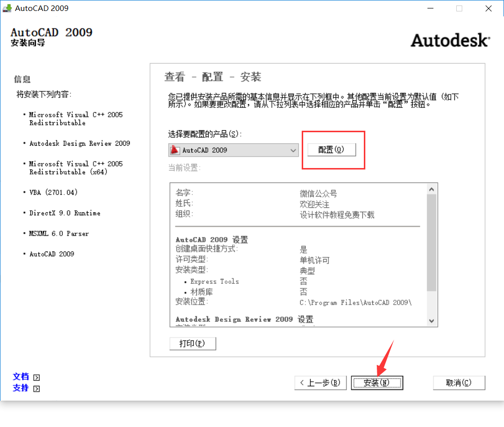504x427 pixels.
Task: Open the 文档 link
Action: 21,377
